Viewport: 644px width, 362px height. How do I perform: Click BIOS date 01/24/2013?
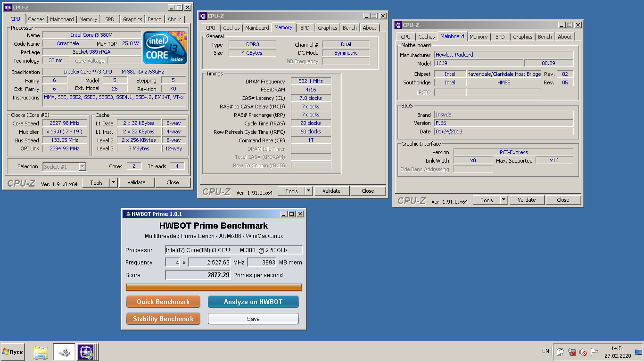coord(504,132)
